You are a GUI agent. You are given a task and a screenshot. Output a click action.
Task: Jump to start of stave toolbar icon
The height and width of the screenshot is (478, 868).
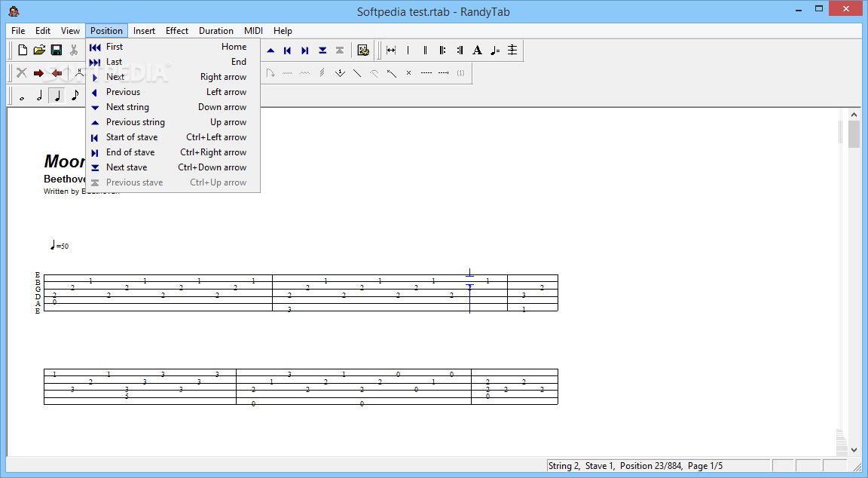[287, 51]
